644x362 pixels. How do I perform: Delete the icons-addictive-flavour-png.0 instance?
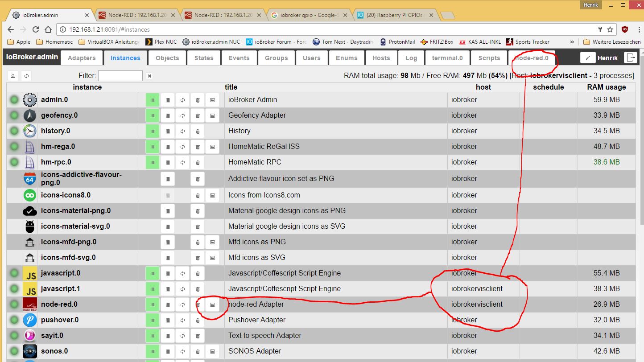198,179
